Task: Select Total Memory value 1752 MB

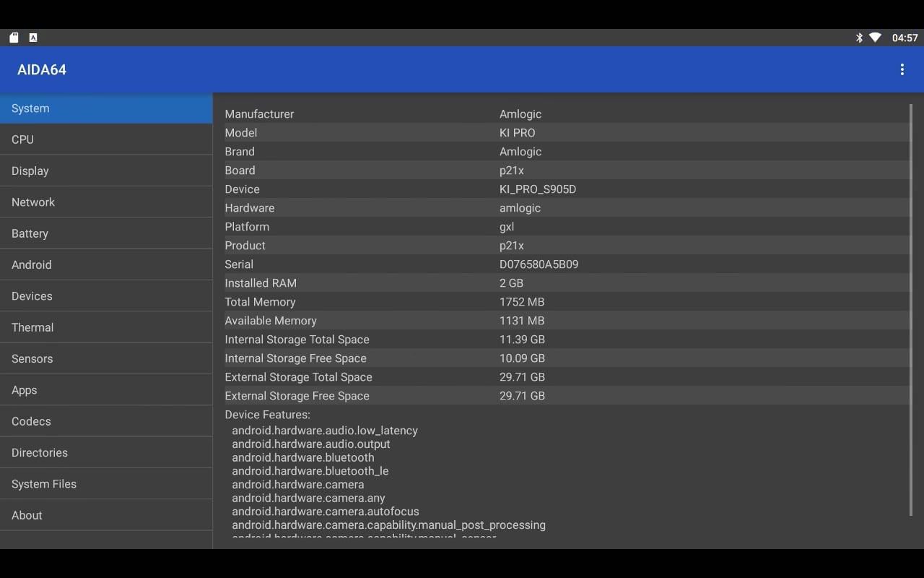Action: 522,302
